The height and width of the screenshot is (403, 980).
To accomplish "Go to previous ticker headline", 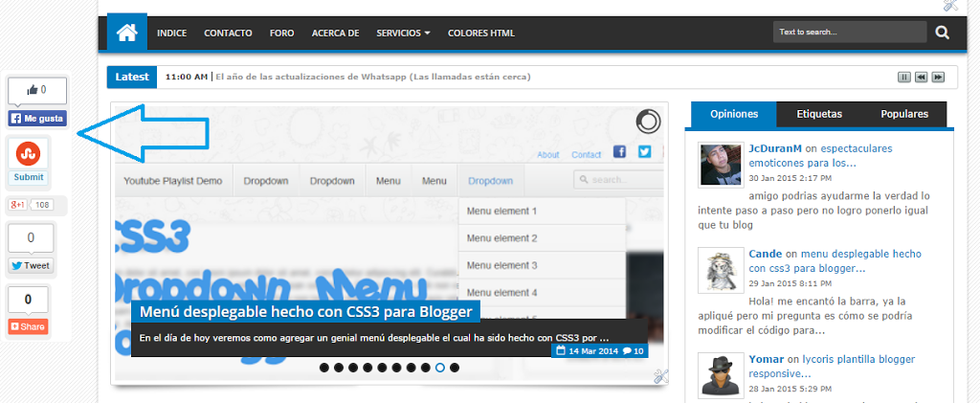I will click(x=921, y=77).
